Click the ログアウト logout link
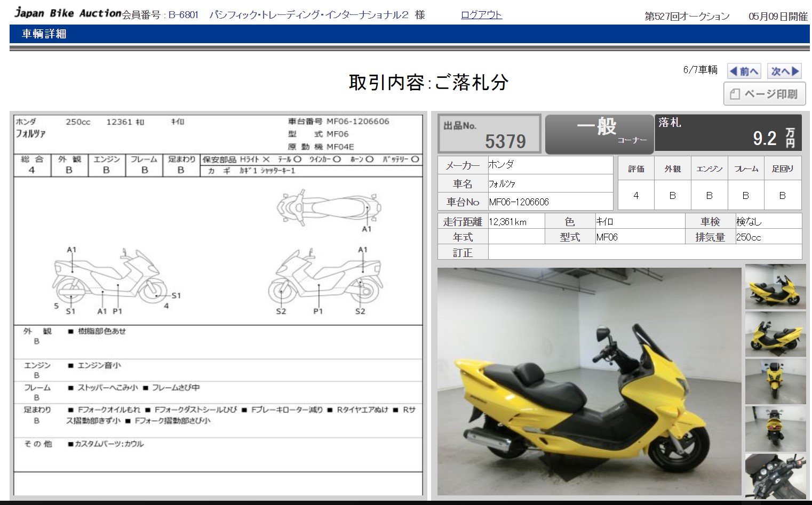Screen dimensions: 812x505 [x=481, y=15]
